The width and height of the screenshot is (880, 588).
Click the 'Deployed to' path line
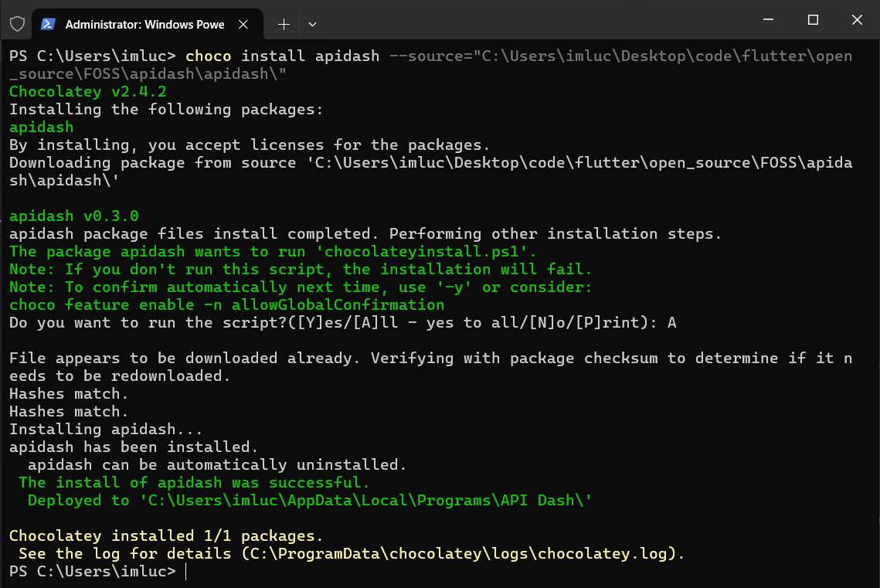[310, 501]
